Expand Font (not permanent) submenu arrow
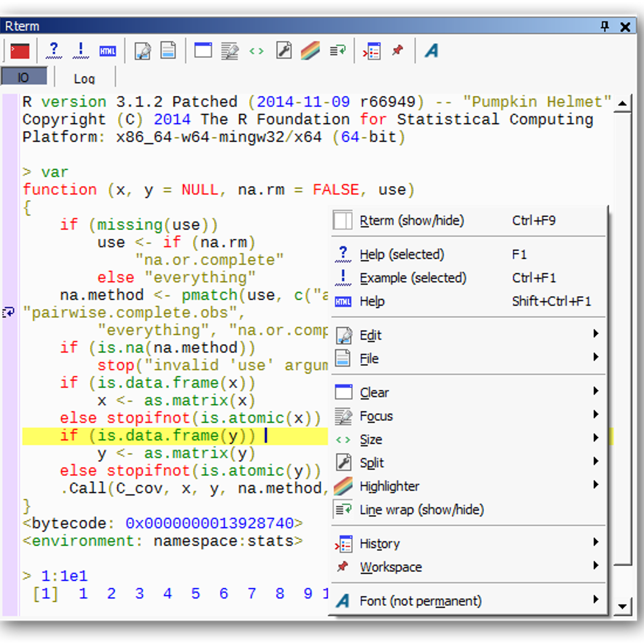 pyautogui.click(x=596, y=599)
